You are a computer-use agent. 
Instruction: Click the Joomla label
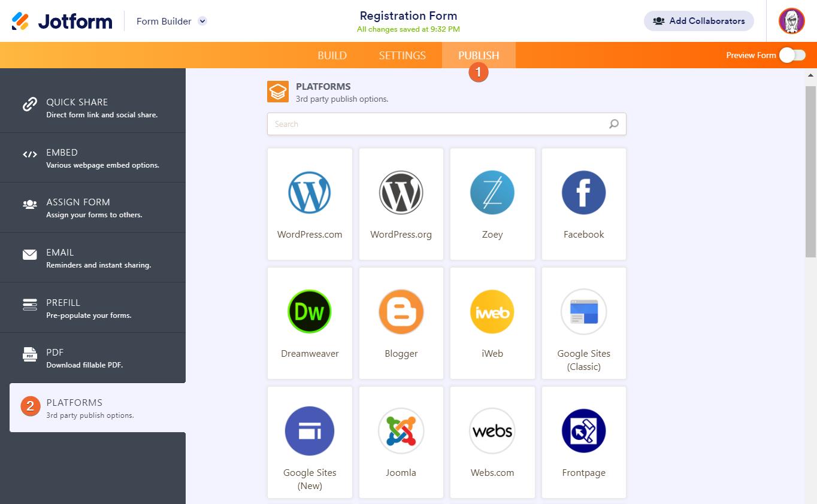[401, 473]
